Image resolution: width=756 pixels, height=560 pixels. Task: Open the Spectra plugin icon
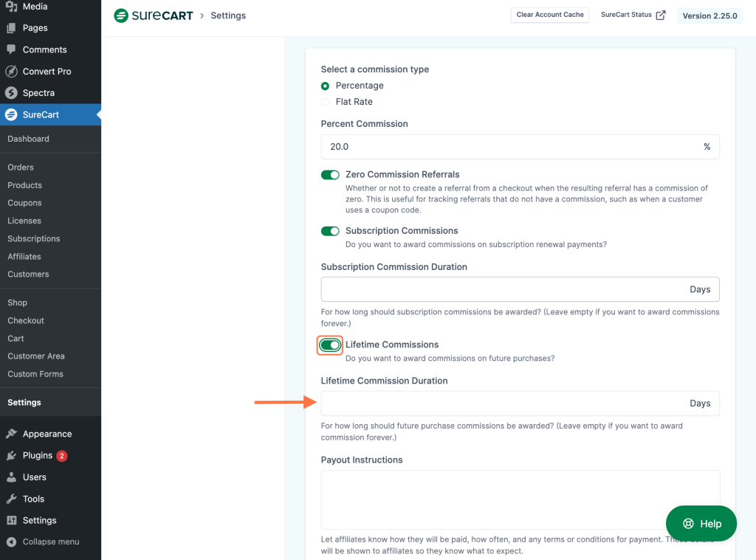(10, 92)
